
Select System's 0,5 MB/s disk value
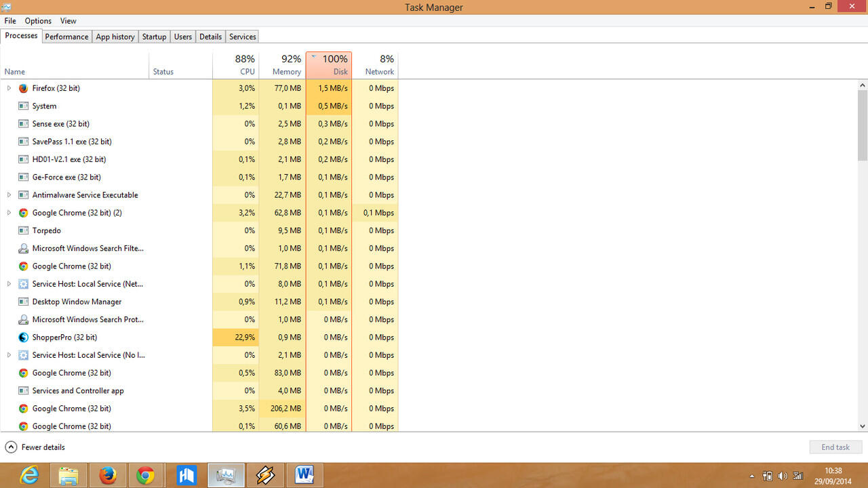[x=329, y=106]
